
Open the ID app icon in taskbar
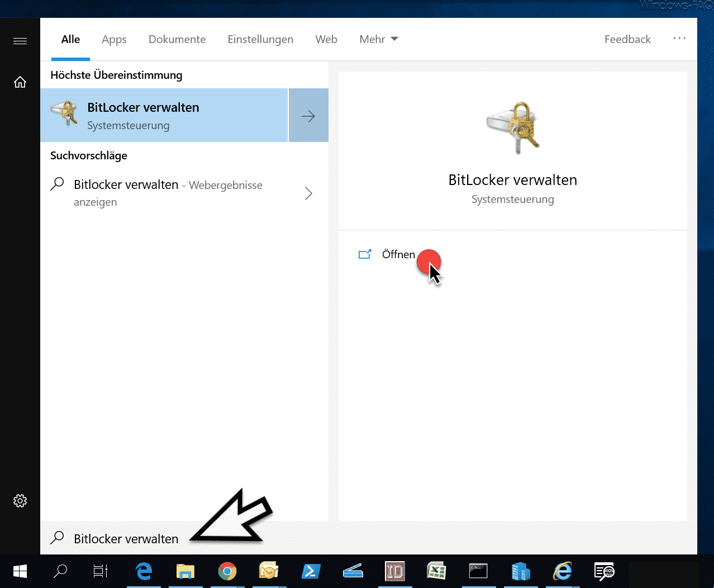pos(395,571)
